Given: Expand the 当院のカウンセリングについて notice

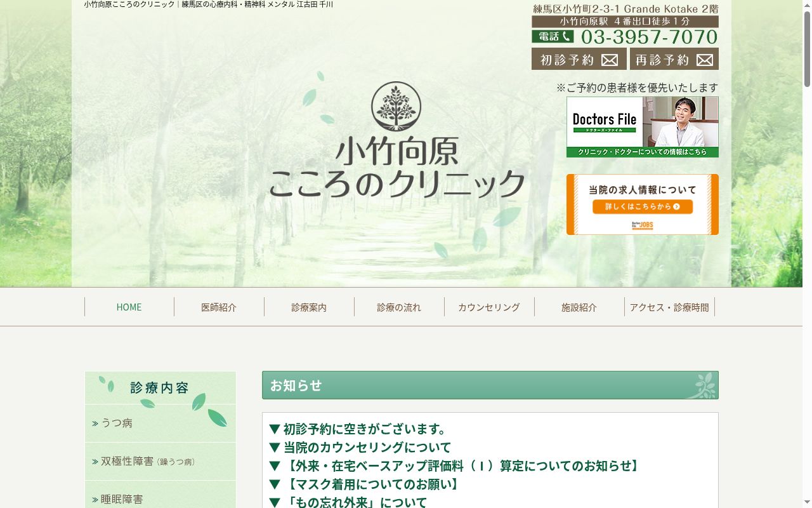Looking at the screenshot, I should [360, 447].
